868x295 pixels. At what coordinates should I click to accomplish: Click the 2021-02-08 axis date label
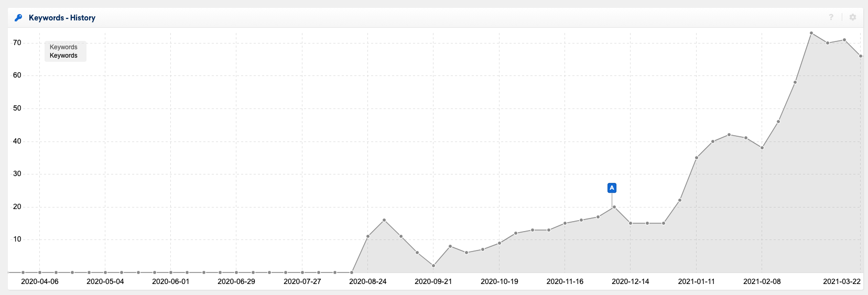(x=762, y=281)
